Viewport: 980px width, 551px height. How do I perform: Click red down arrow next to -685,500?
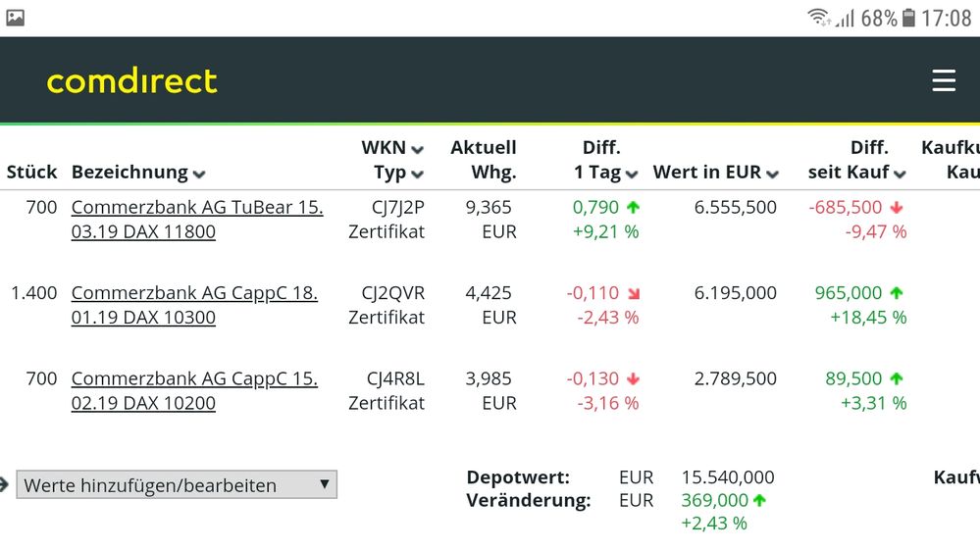pyautogui.click(x=896, y=208)
